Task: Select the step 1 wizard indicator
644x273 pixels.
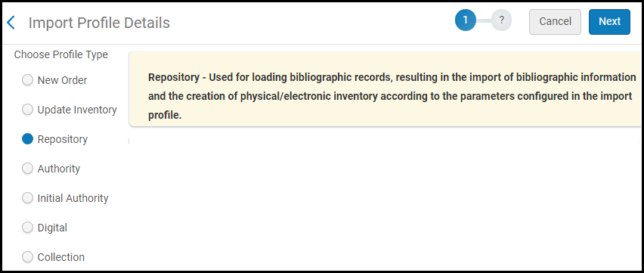Action: coord(466,20)
